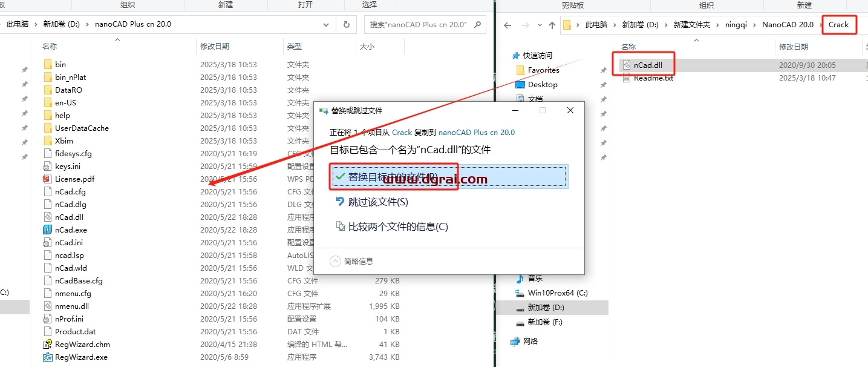Sort left window by 名称 column
The width and height of the screenshot is (868, 367).
[x=50, y=46]
